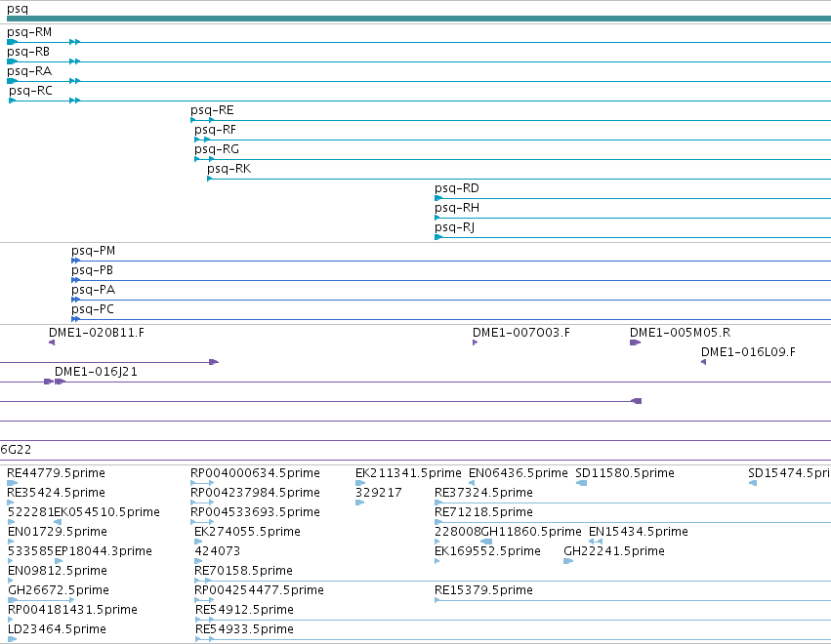Select transcript psq-RD label
The image size is (831, 644).
457,189
